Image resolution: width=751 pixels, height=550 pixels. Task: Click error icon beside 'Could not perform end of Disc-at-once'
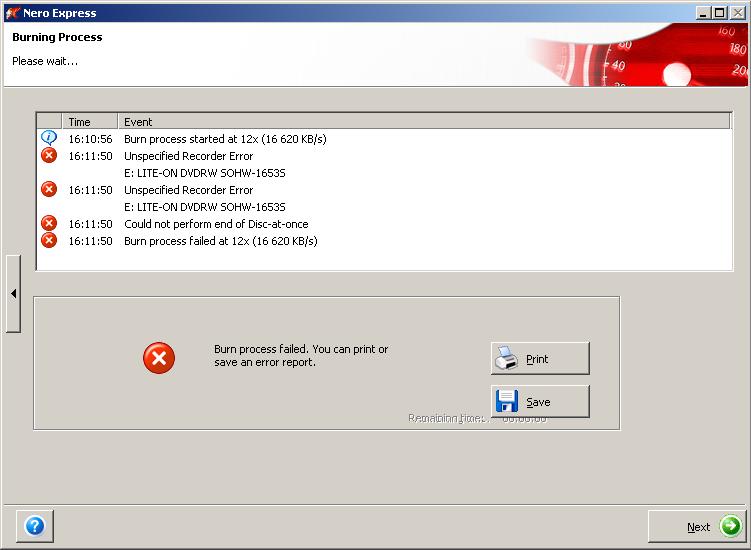click(49, 223)
